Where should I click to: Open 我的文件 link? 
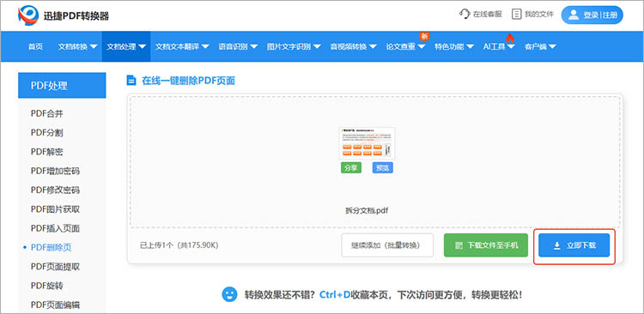pos(533,15)
